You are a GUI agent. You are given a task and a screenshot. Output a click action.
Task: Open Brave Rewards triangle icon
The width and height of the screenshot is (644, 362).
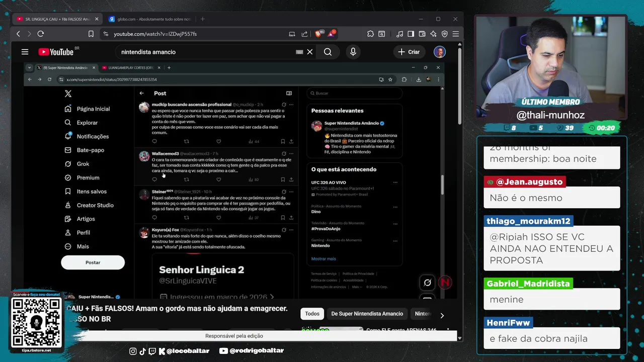point(332,34)
